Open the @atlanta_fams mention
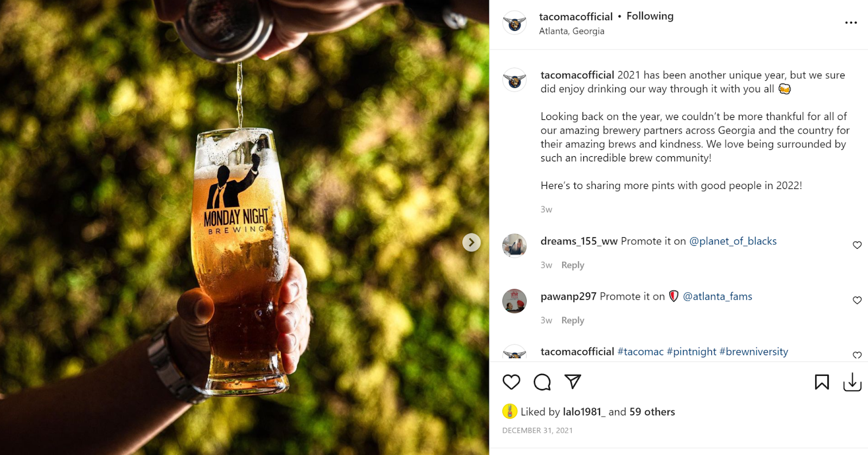Viewport: 868px width, 455px height. [717, 296]
